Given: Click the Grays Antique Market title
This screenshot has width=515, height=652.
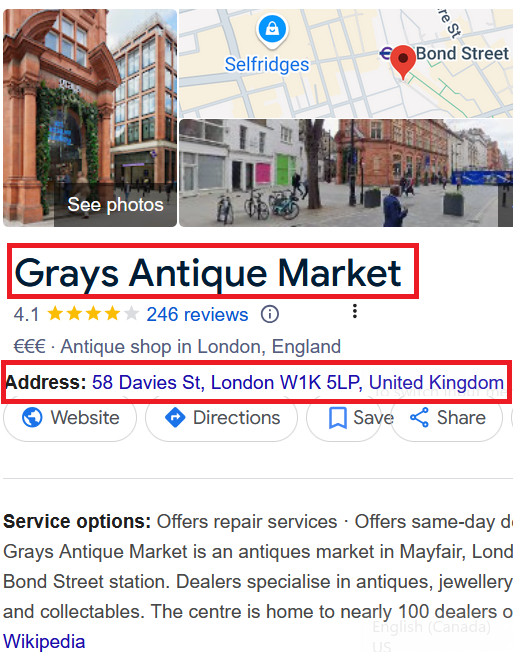Looking at the screenshot, I should [x=208, y=273].
